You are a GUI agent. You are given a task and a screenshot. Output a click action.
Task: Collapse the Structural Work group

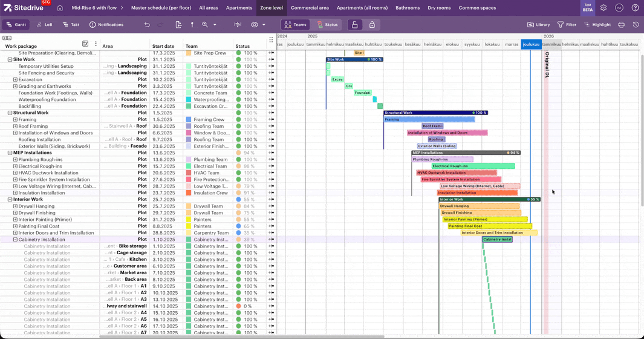pyautogui.click(x=10, y=113)
